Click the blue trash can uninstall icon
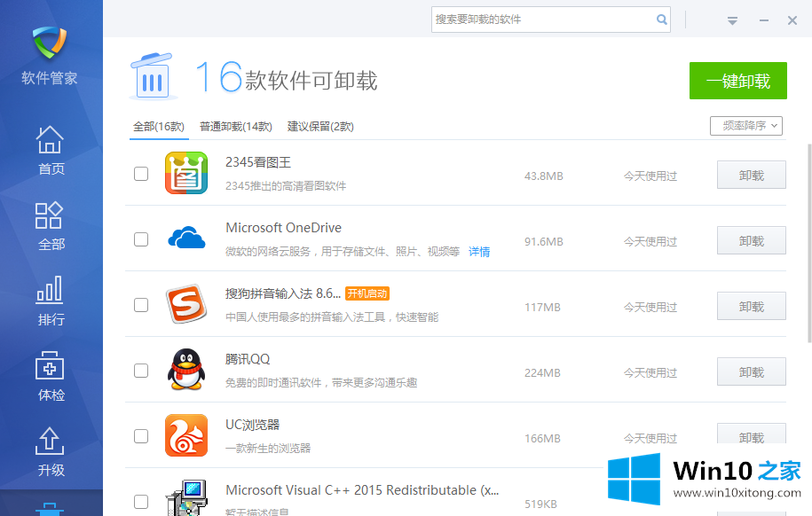The width and height of the screenshot is (812, 516). tap(153, 76)
